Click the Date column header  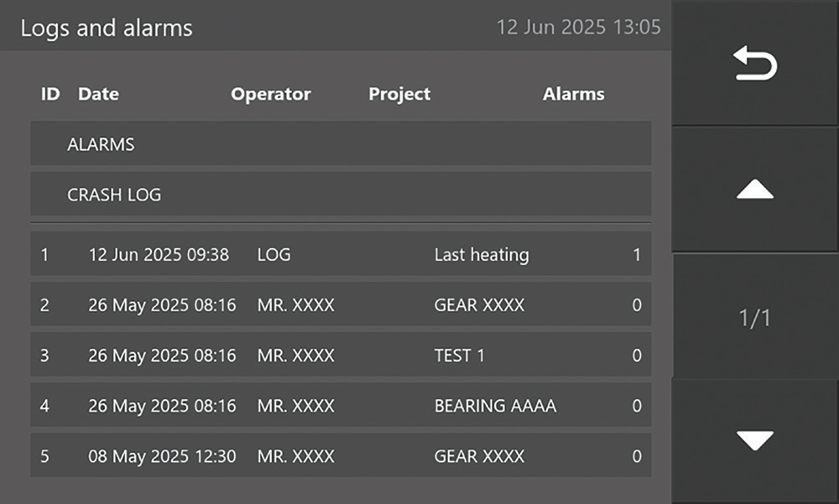tap(98, 94)
